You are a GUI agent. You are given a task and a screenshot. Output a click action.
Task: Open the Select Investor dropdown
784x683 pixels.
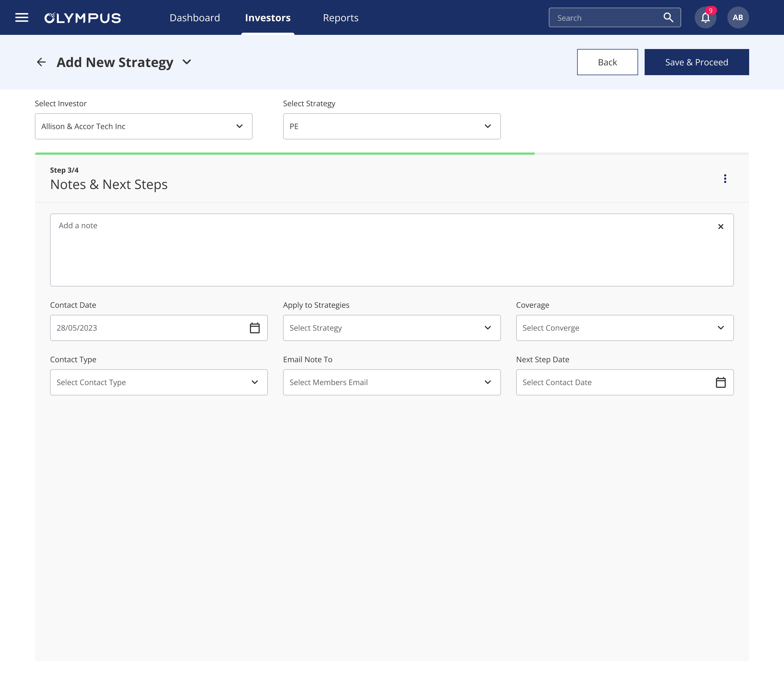[144, 126]
